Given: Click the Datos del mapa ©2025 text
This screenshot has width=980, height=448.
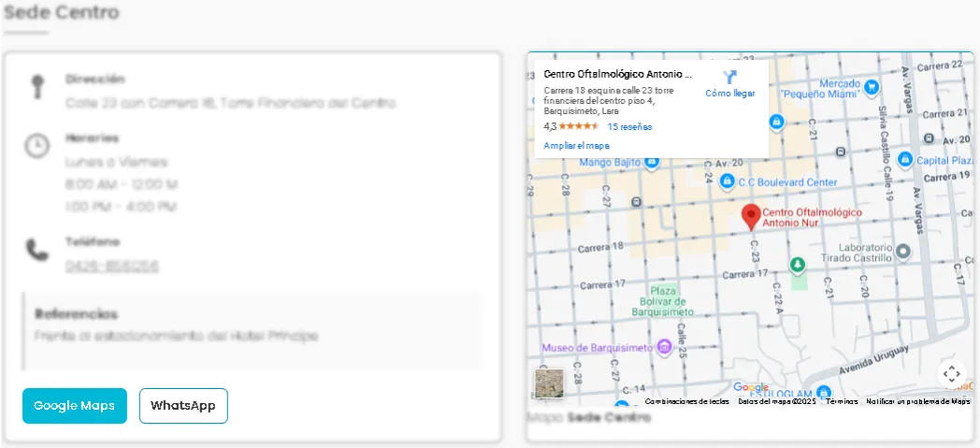Looking at the screenshot, I should (x=777, y=402).
